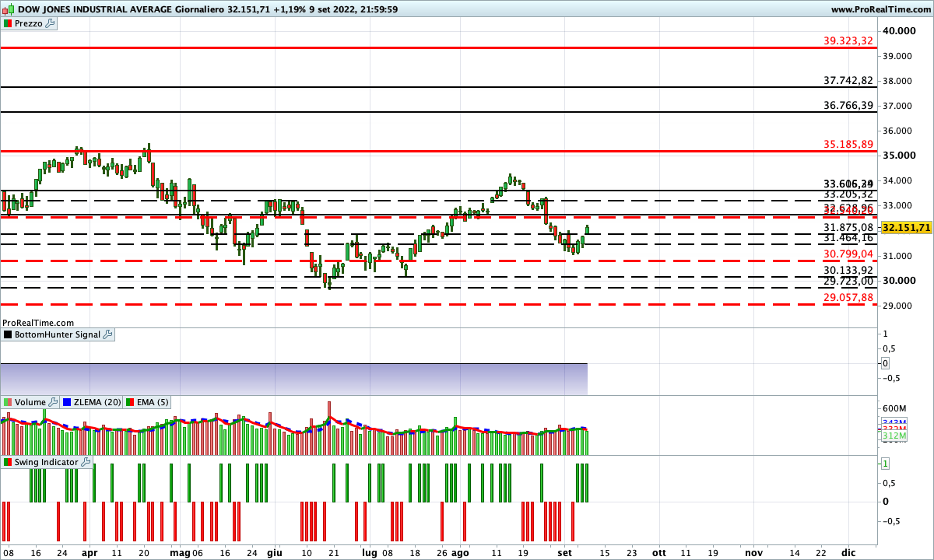
Task: Open Volume indicator settings wrench
Action: (51, 402)
